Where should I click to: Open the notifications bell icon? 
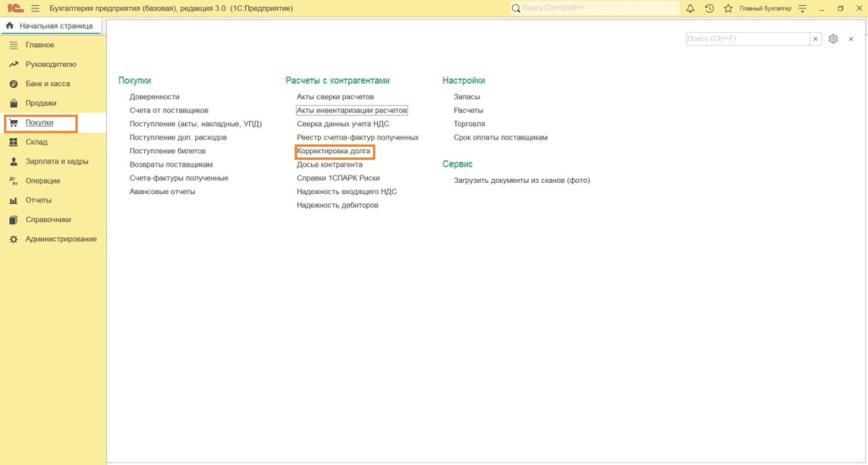point(690,8)
